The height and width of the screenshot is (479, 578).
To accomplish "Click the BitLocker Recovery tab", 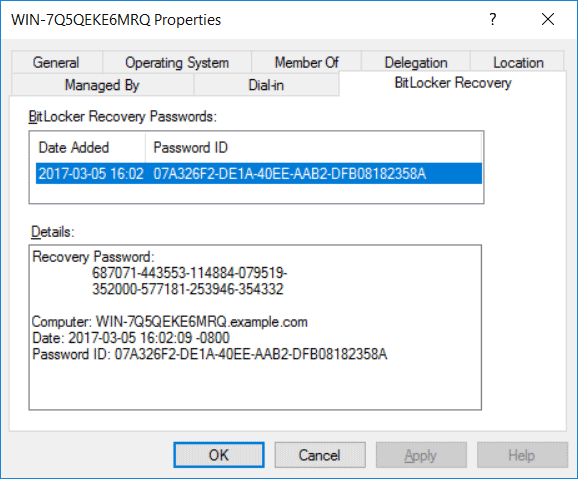I will coord(453,83).
